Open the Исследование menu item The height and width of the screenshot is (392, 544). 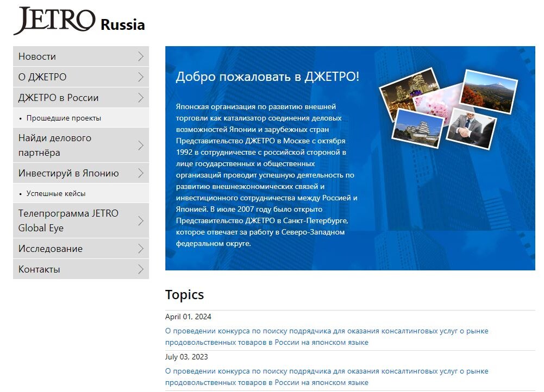point(81,249)
